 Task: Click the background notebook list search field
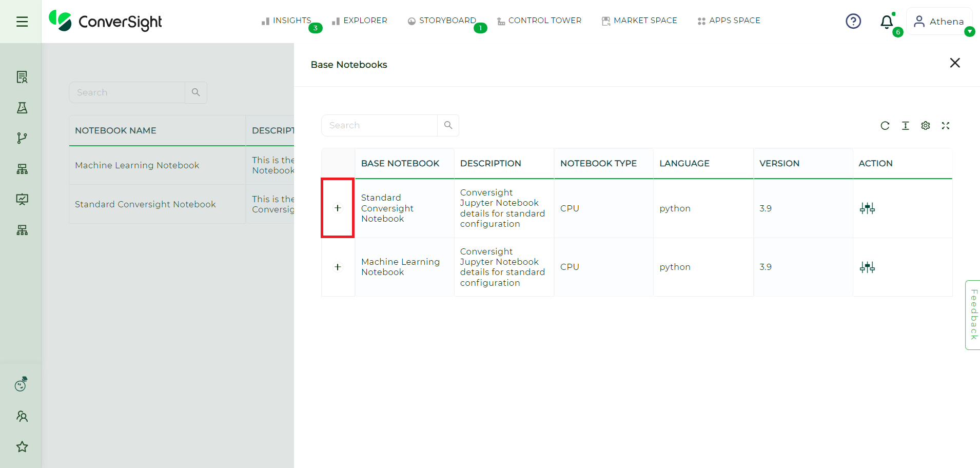coord(127,92)
